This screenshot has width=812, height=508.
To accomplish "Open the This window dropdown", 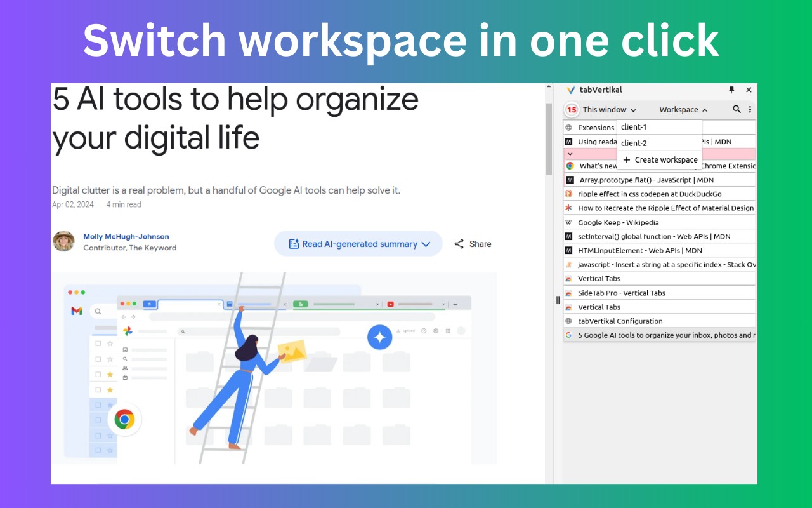I will coord(609,110).
